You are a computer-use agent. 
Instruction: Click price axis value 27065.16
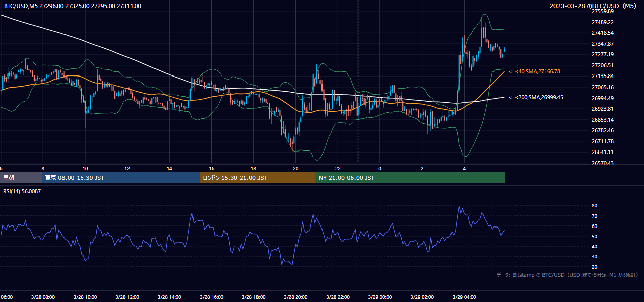coord(602,87)
